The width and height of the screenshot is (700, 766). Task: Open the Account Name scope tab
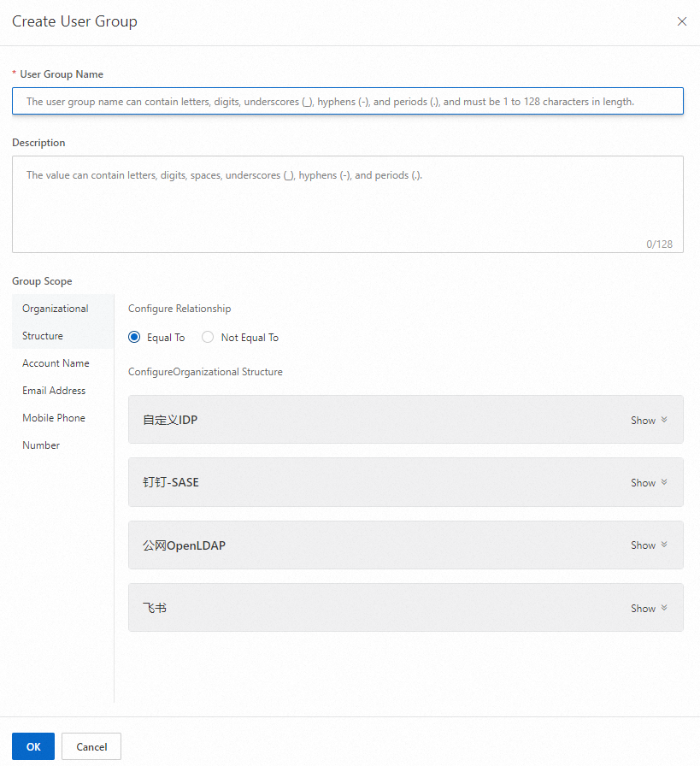[x=56, y=363]
